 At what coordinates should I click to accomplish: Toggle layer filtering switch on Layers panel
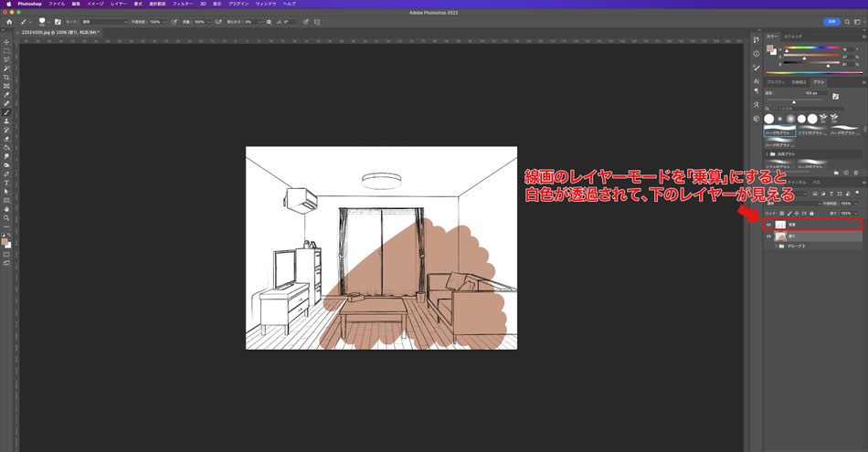coord(857,193)
